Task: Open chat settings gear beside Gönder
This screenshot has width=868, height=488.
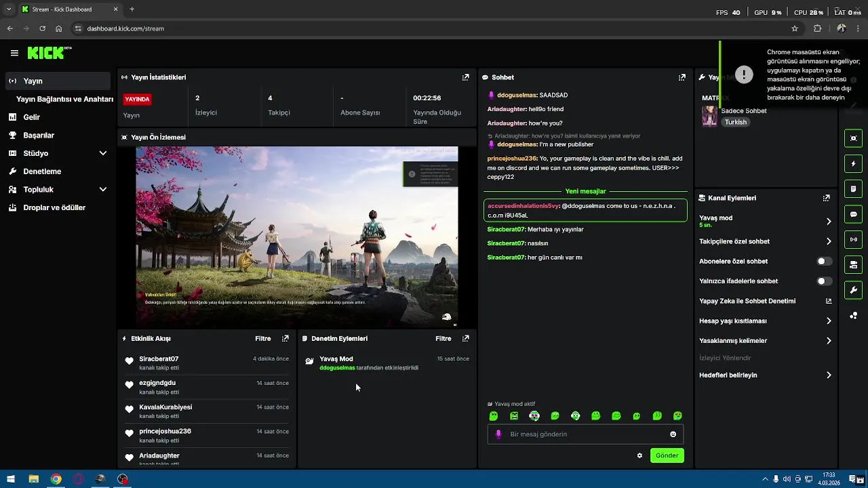Action: (639, 455)
